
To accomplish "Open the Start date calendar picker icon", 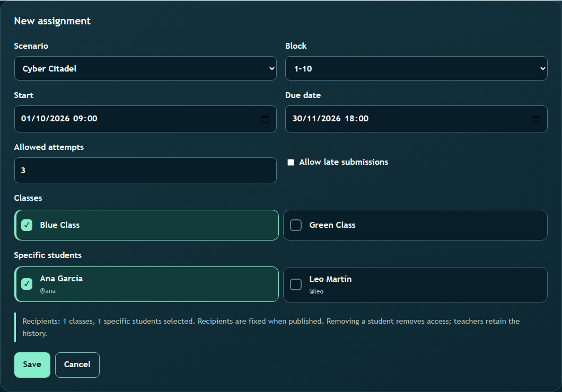I will click(265, 119).
